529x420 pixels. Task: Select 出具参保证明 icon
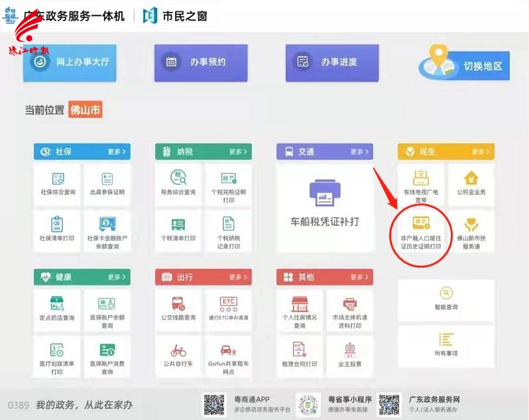pos(107,179)
